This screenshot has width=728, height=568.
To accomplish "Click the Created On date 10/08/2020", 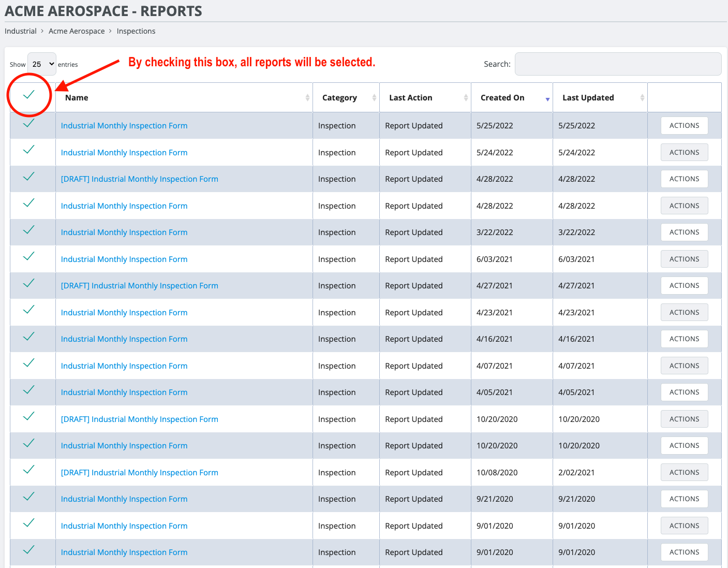I will coord(497,473).
